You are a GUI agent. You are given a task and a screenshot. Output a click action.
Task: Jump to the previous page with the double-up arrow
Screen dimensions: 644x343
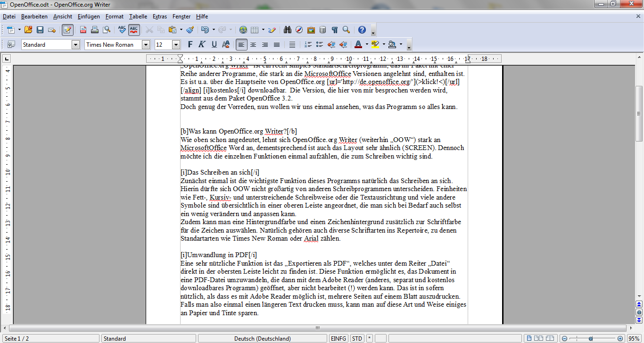[639, 304]
